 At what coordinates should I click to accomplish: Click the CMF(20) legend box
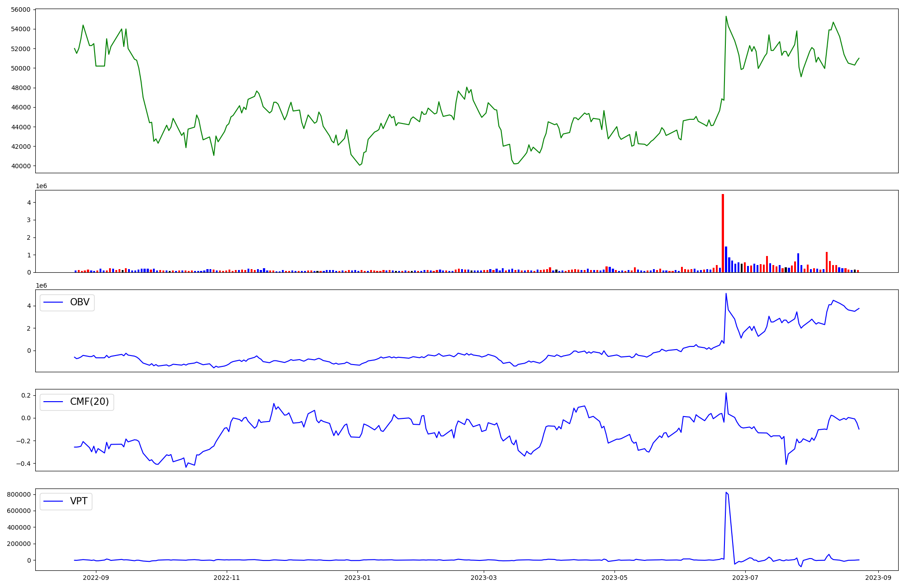click(x=77, y=402)
